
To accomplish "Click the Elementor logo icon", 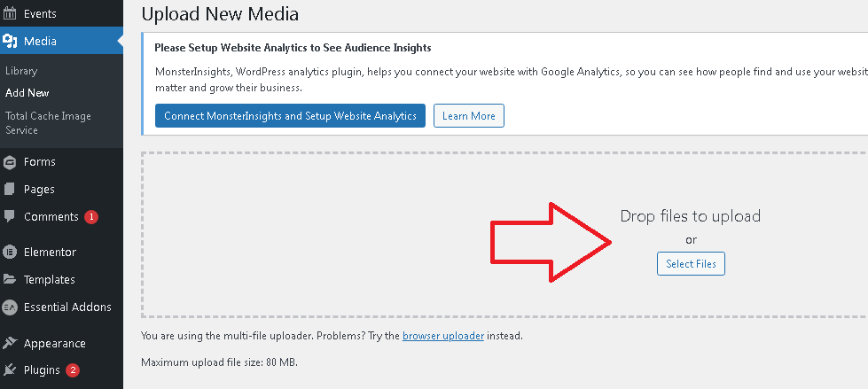I will coord(10,253).
